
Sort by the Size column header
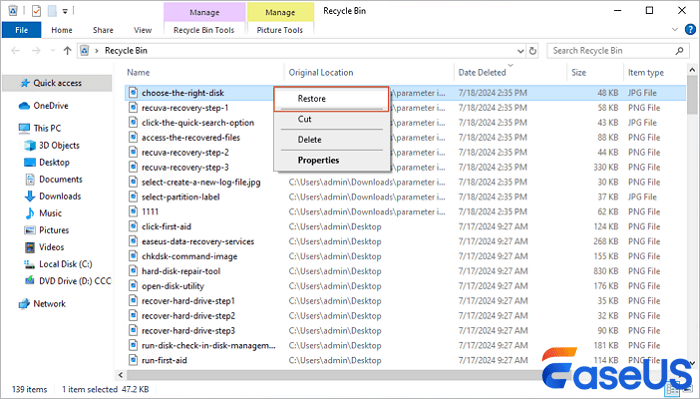[x=579, y=72]
